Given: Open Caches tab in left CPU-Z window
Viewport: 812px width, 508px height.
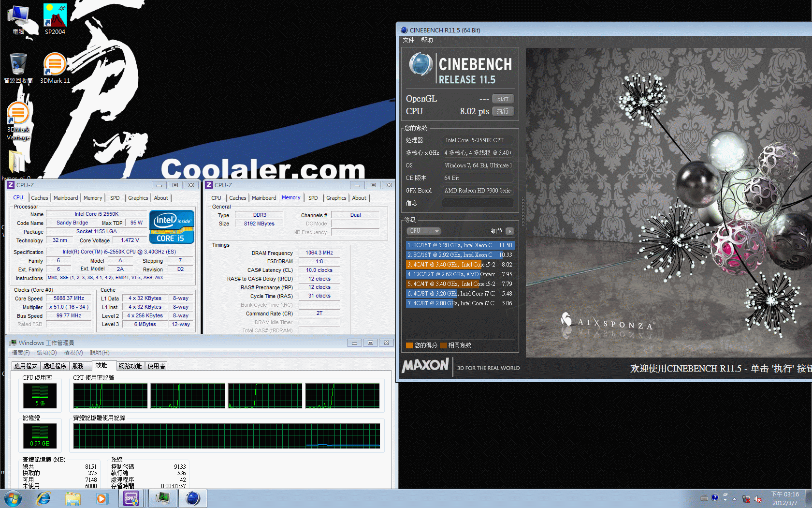Looking at the screenshot, I should tap(40, 198).
